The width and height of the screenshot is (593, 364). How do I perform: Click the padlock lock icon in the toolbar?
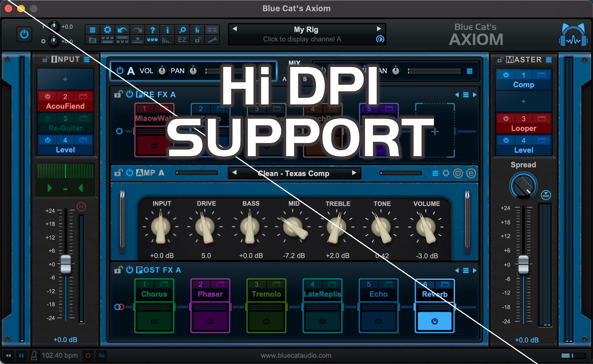pyautogui.click(x=197, y=40)
